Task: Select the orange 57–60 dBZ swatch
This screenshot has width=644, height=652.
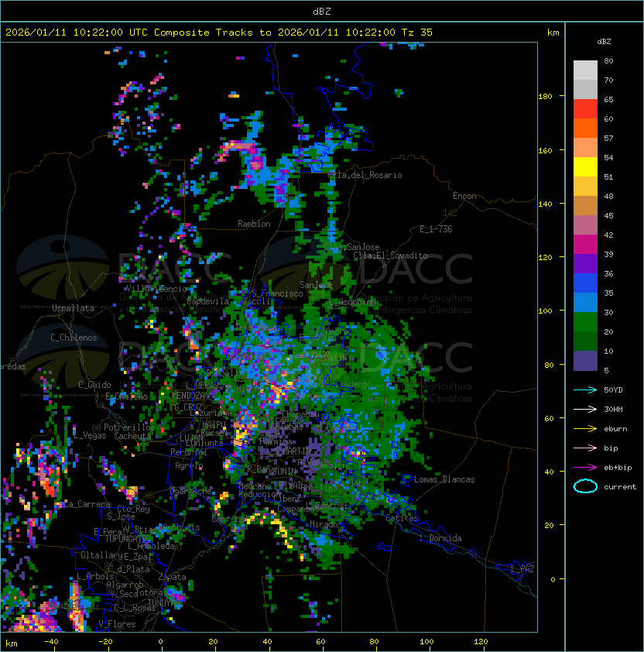Action: click(x=585, y=128)
